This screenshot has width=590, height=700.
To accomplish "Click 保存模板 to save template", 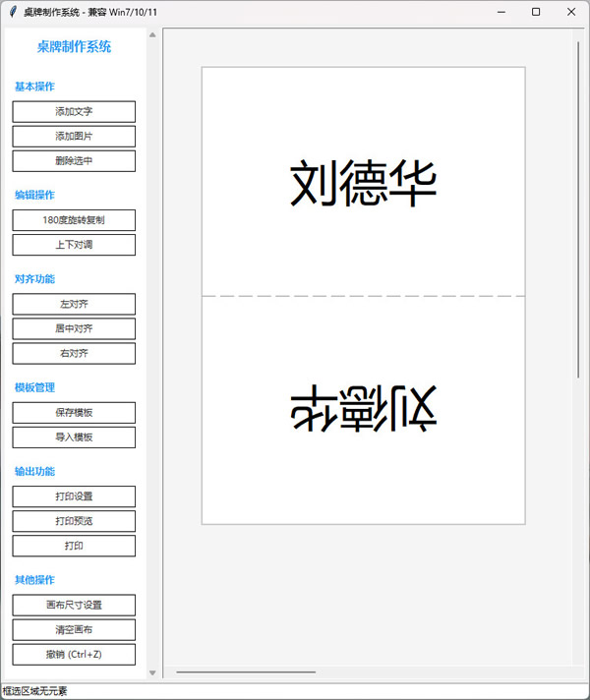I will click(74, 413).
